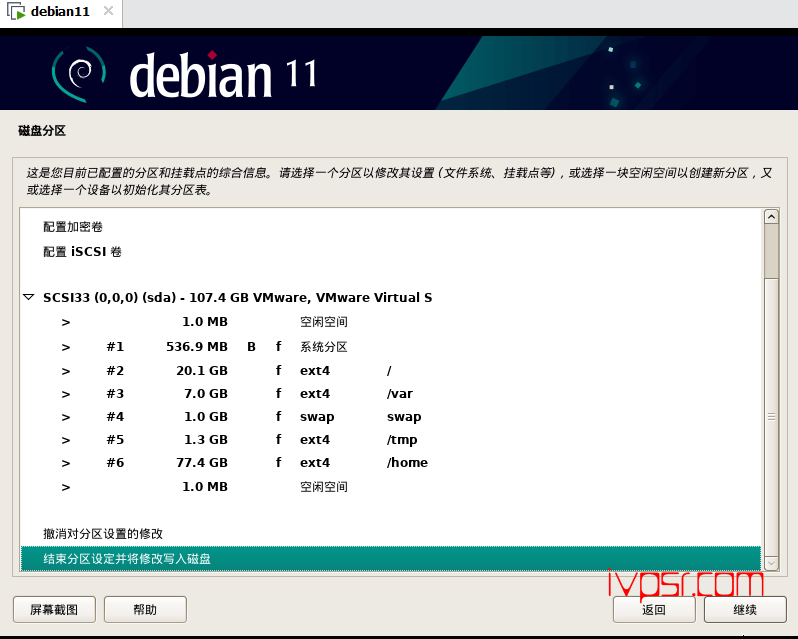Click the 帮助 button
This screenshot has width=798, height=639.
[145, 609]
